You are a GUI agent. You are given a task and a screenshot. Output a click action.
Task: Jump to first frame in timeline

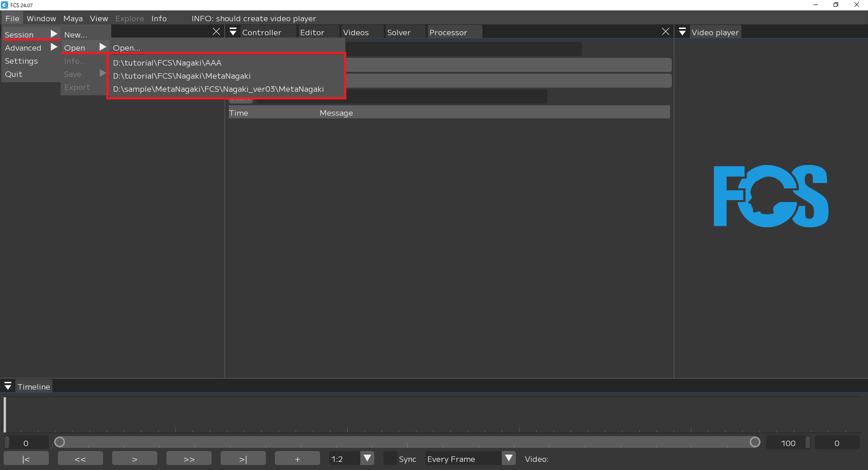click(26, 459)
